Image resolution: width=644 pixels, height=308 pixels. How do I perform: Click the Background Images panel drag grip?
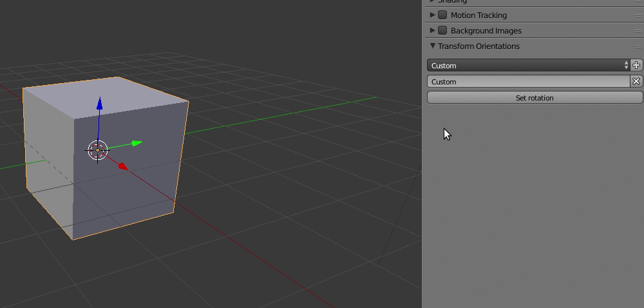638,31
